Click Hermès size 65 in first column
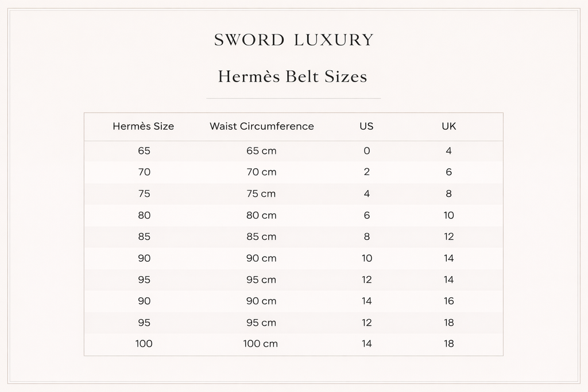This screenshot has height=392, width=588. tap(144, 151)
